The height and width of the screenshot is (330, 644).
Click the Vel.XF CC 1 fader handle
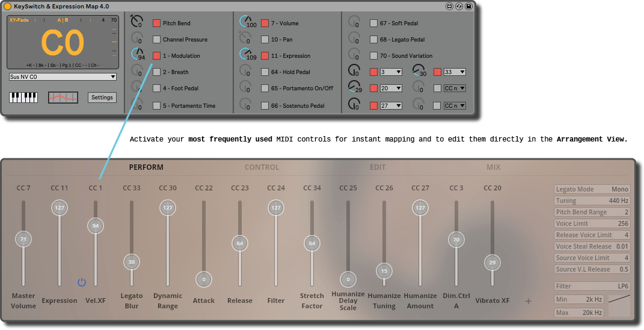pyautogui.click(x=96, y=226)
